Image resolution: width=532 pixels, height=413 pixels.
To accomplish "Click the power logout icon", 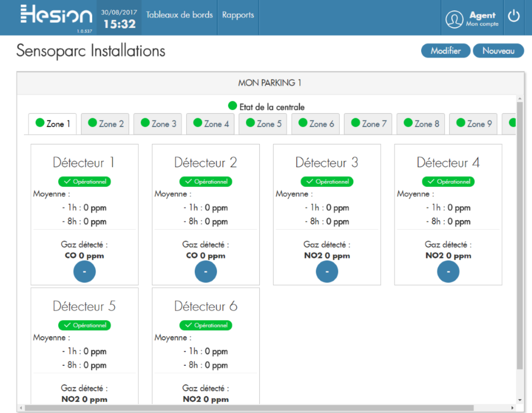I will [514, 16].
